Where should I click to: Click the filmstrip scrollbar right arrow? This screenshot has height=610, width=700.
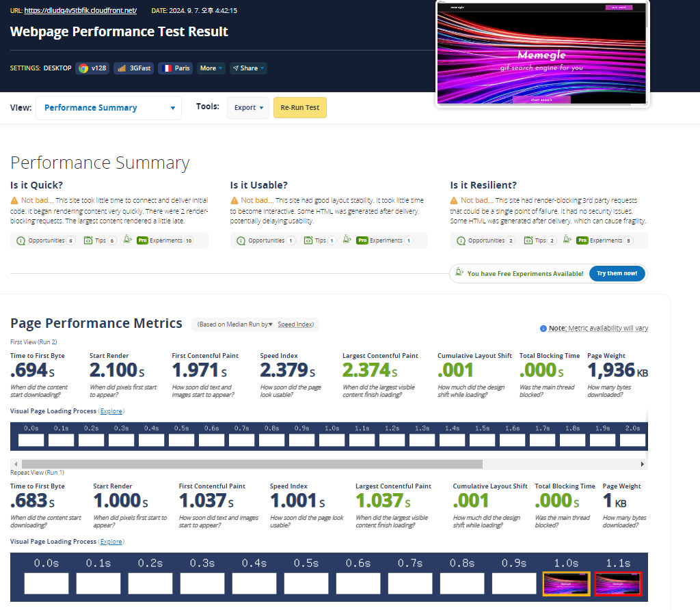643,464
